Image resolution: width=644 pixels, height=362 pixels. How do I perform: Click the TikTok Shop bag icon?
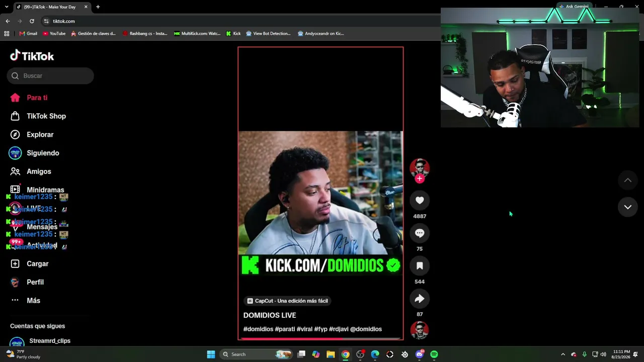click(x=15, y=116)
